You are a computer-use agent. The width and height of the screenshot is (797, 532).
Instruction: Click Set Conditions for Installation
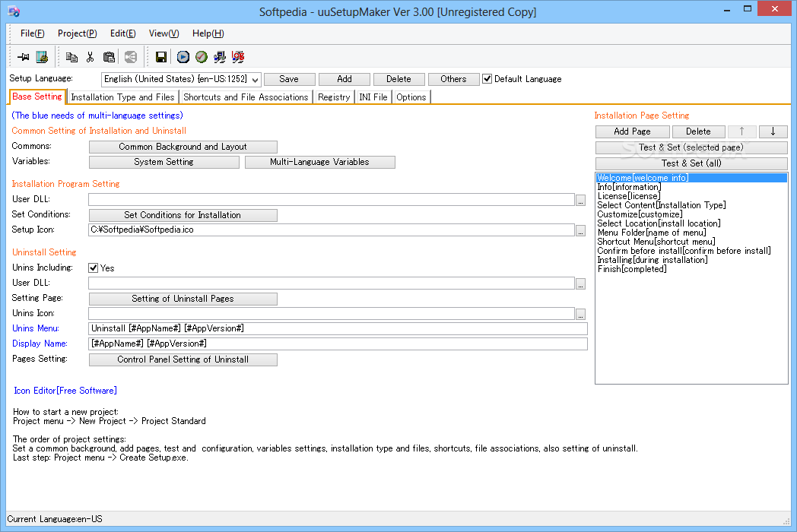[x=183, y=215]
